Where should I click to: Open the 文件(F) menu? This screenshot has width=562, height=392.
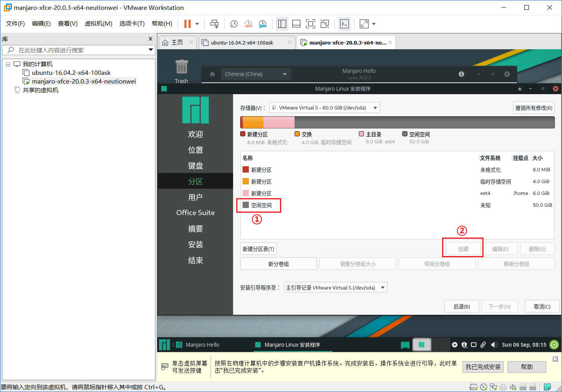pyautogui.click(x=15, y=24)
